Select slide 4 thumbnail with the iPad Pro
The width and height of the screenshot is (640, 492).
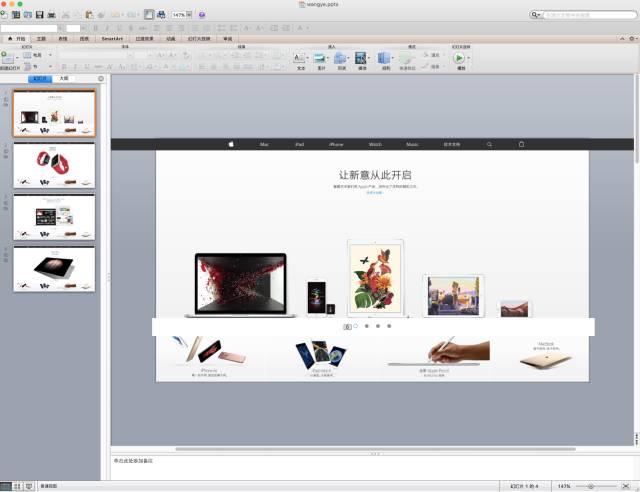pos(54,269)
